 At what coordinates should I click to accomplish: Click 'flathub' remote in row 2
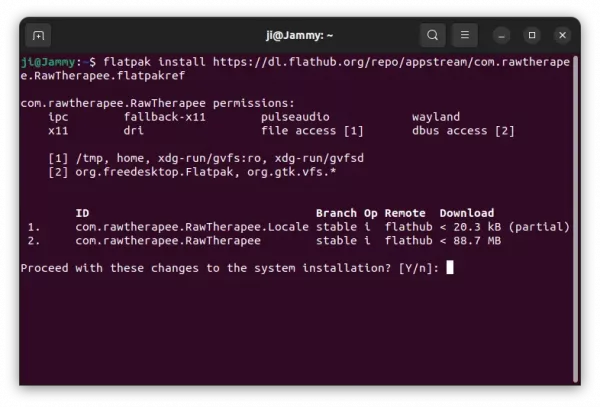pos(408,241)
